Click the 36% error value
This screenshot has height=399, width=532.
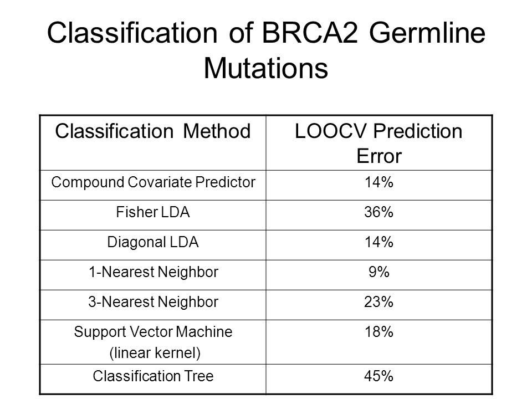(378, 212)
